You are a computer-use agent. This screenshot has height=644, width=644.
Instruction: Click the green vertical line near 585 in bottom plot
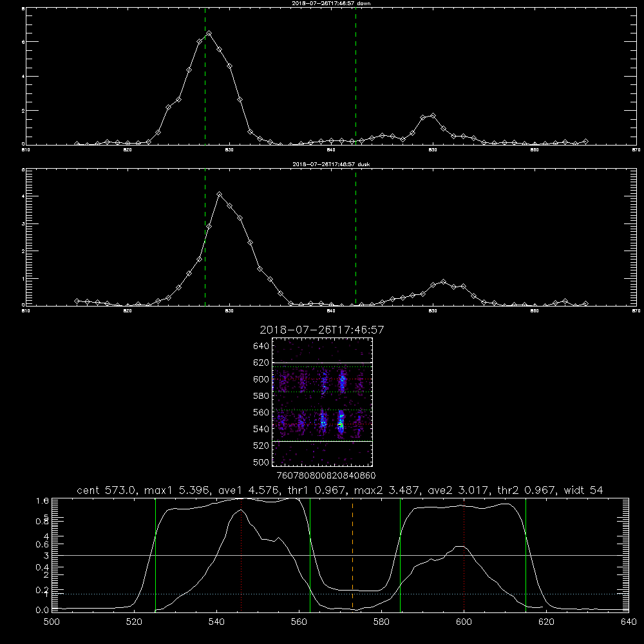400,554
